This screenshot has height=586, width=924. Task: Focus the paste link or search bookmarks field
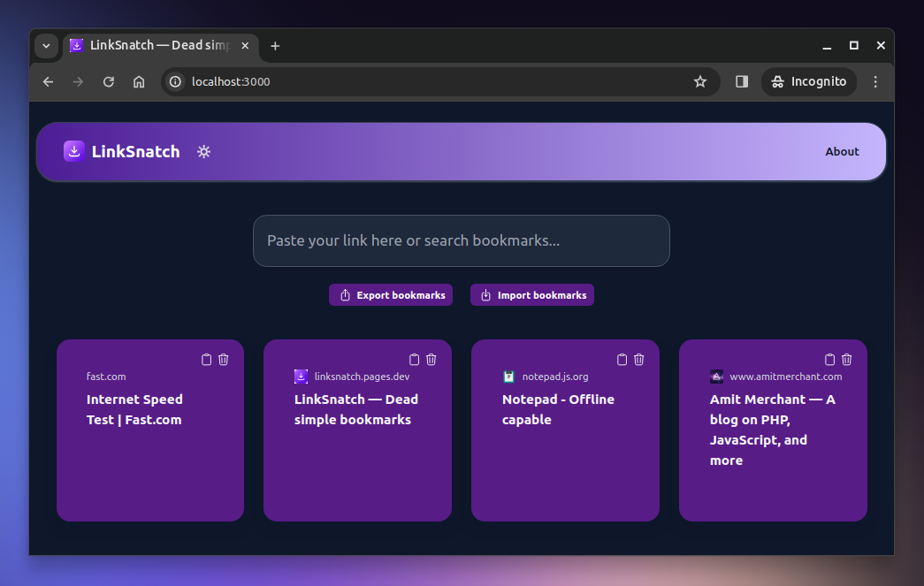point(462,241)
